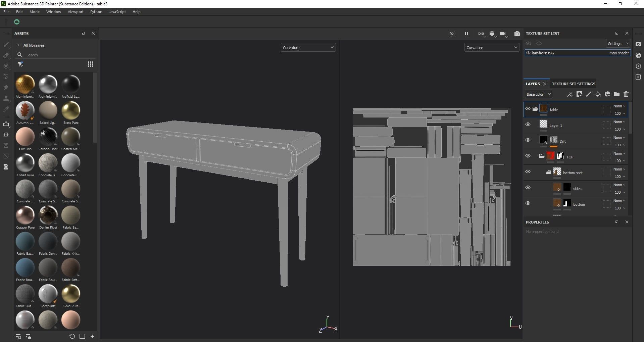
Task: Open the 2D viewport Curvature dropdown
Action: pos(492,48)
